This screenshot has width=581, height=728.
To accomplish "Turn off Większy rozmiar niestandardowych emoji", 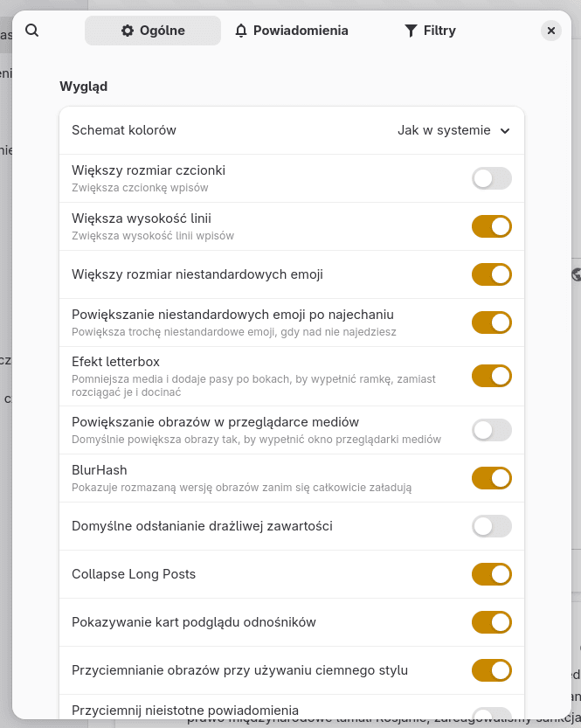I will pos(491,274).
